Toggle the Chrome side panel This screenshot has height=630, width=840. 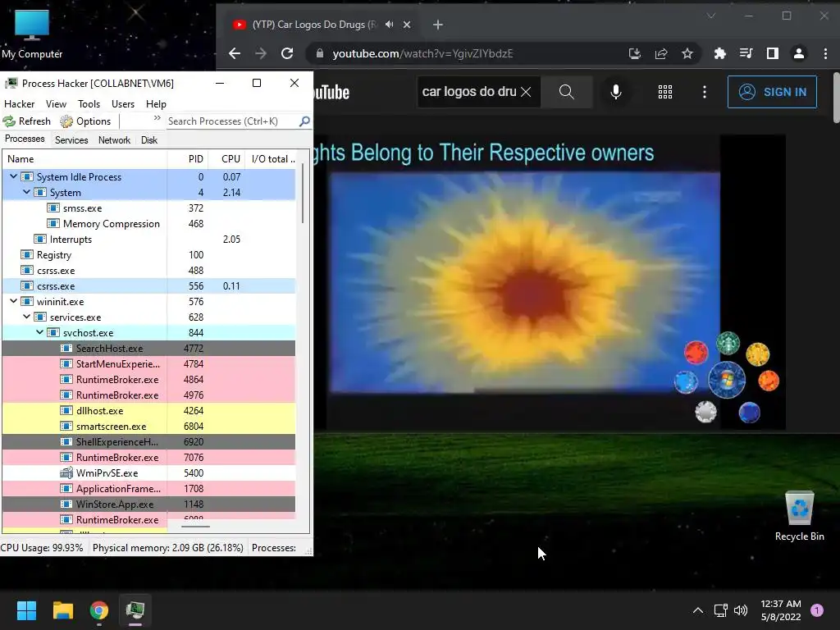pyautogui.click(x=773, y=53)
